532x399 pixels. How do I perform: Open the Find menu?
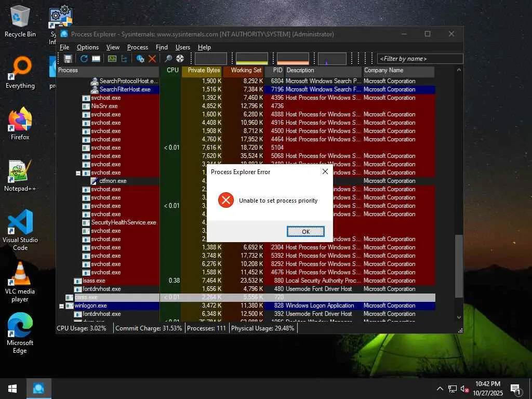162,47
